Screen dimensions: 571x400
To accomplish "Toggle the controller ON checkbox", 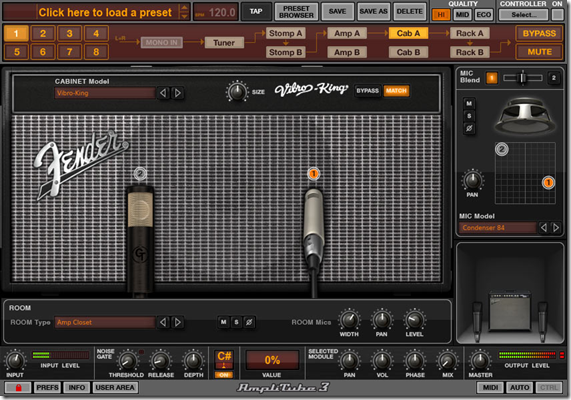I will pyautogui.click(x=557, y=15).
